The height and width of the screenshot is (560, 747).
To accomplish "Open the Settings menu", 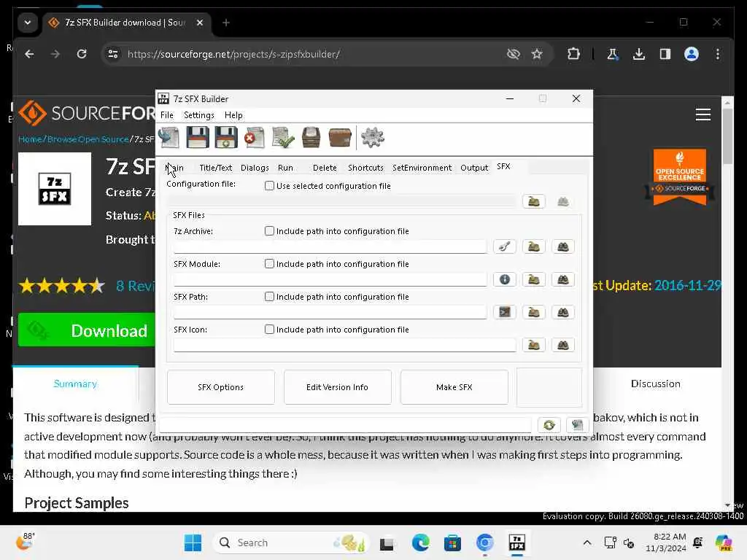I will (x=199, y=115).
